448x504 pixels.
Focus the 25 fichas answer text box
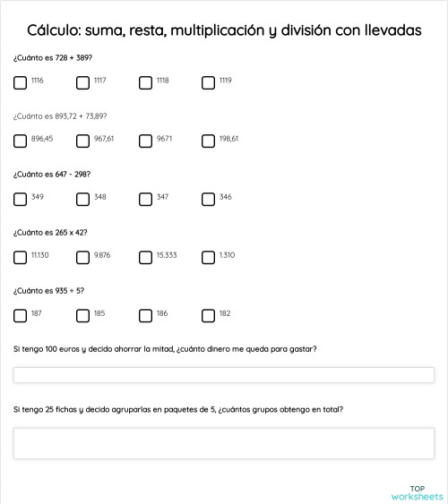pos(224,443)
